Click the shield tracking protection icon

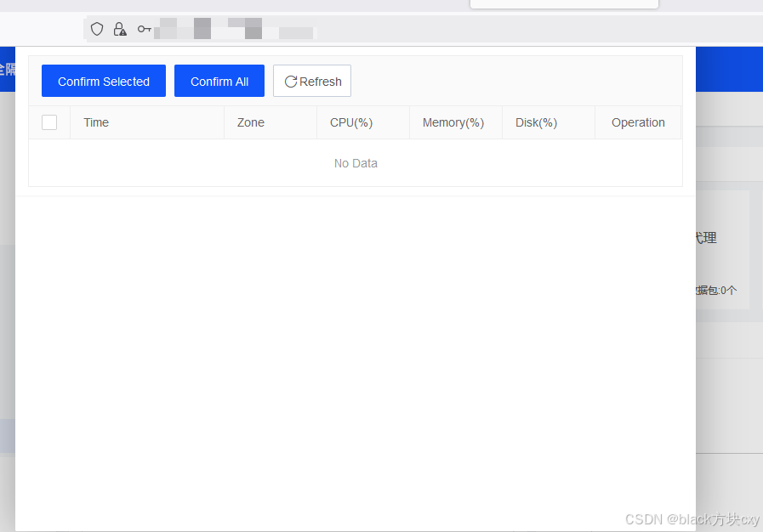point(97,29)
